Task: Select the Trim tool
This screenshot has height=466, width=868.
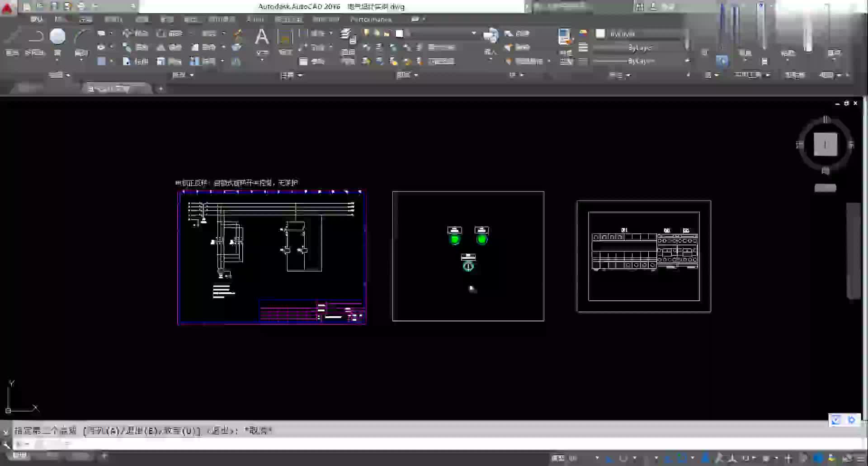Action: 208,33
